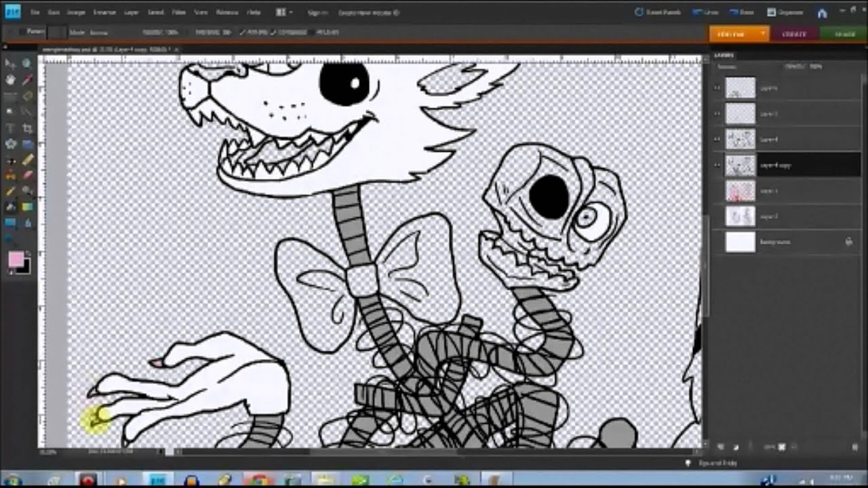Close the open document tab
This screenshot has height=488, width=868.
[177, 49]
